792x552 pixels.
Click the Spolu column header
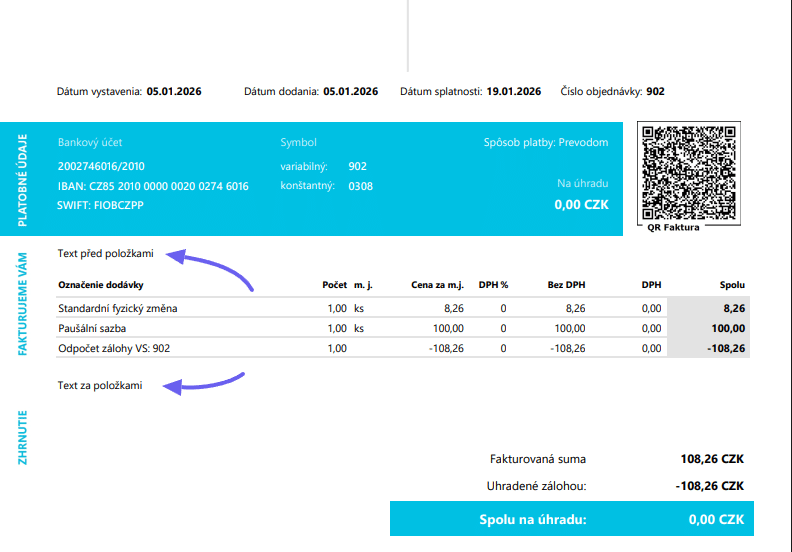click(732, 285)
